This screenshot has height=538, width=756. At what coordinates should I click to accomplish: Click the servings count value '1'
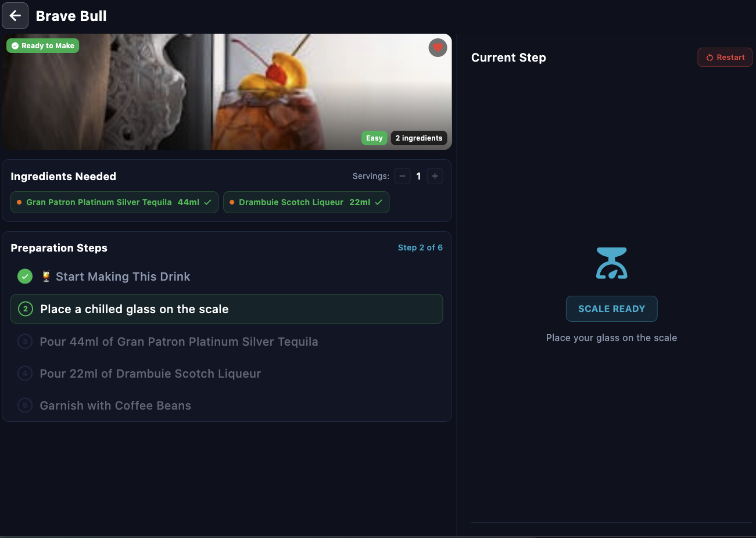418,176
